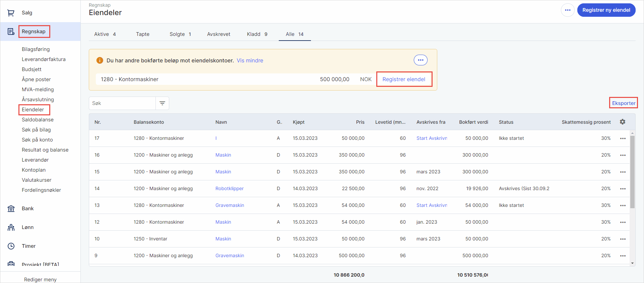This screenshot has height=283, width=644.
Task: Click Registrer ny eiendel button
Action: click(606, 10)
